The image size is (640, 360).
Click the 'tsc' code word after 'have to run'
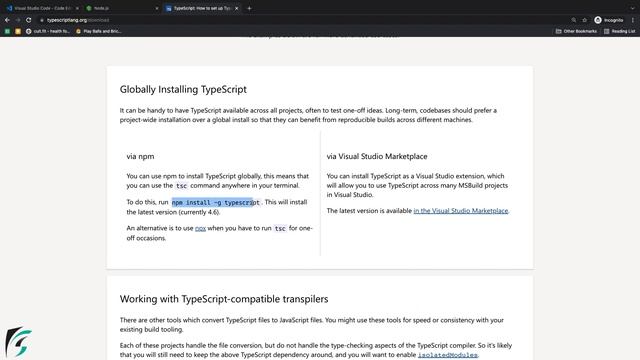point(280,229)
